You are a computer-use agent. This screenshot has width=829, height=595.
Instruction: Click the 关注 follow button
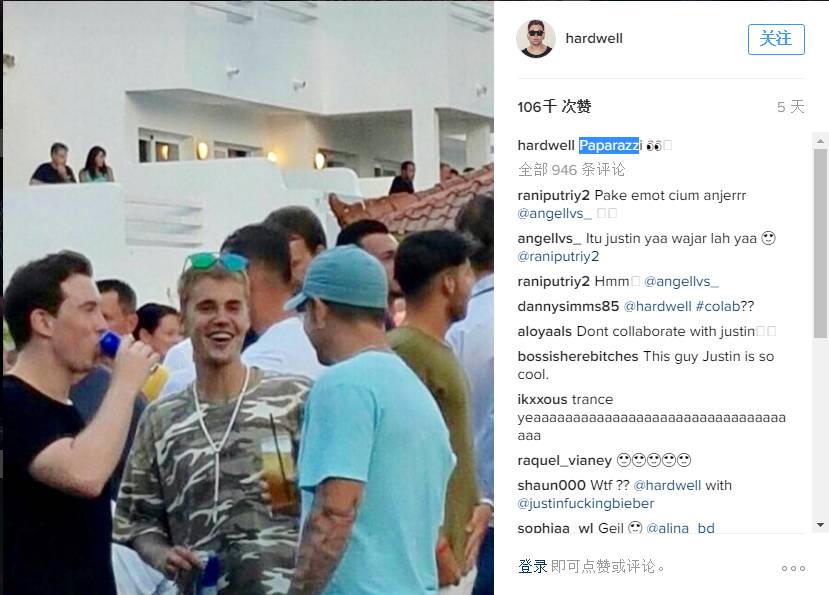tap(776, 39)
